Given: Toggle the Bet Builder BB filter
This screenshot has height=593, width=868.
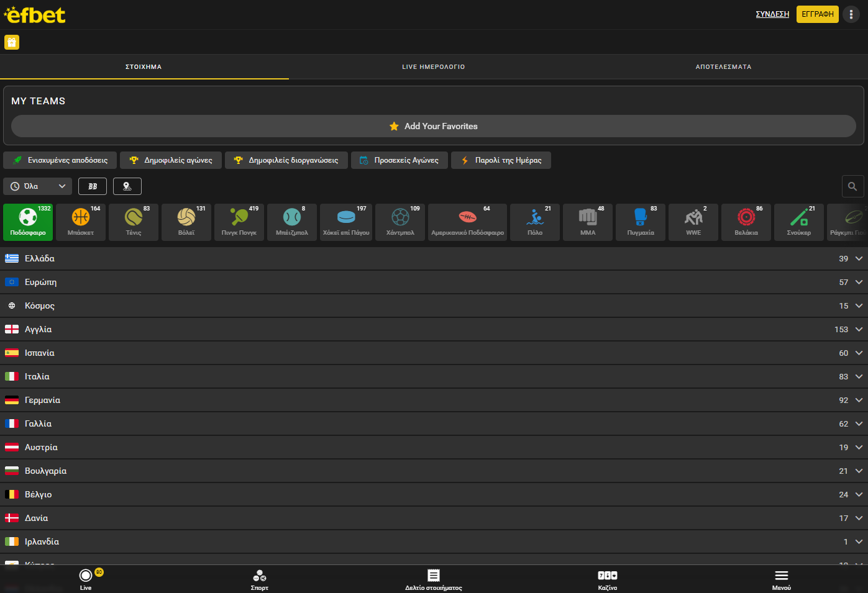Looking at the screenshot, I should click(93, 186).
